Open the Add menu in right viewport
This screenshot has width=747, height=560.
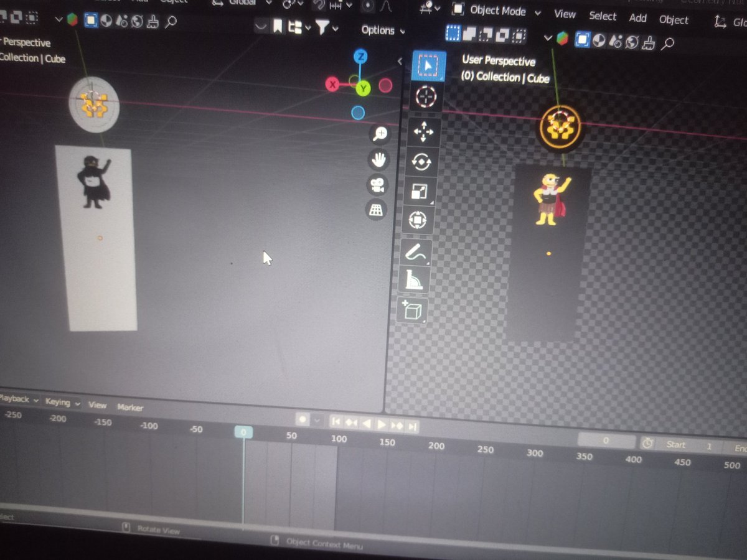637,18
